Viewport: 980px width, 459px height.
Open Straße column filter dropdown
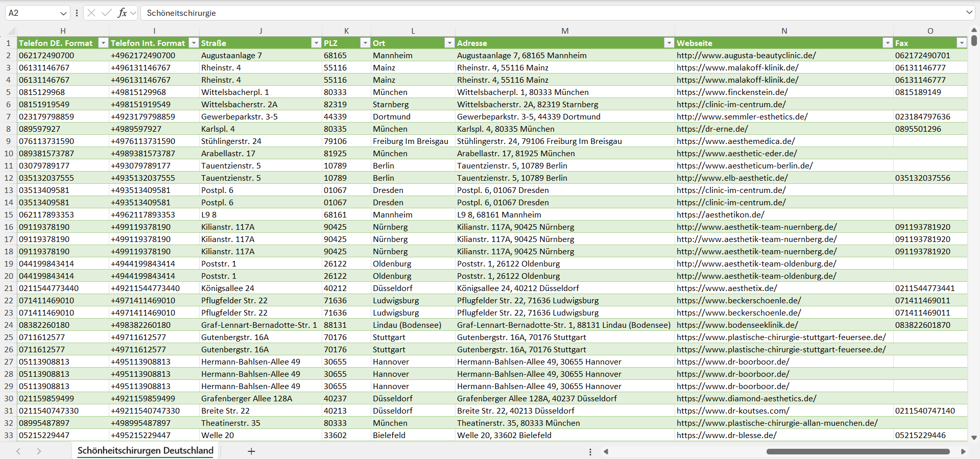click(316, 43)
